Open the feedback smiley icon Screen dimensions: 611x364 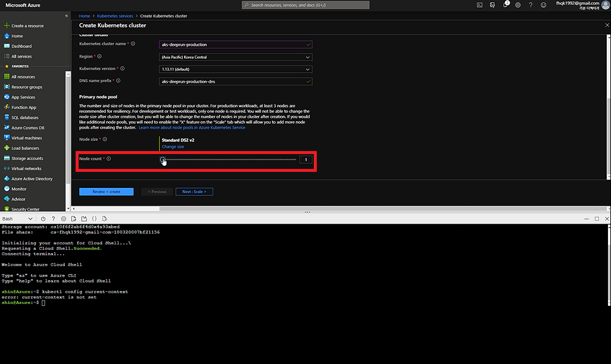click(543, 5)
